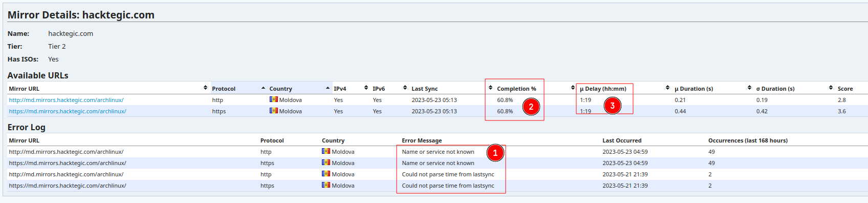This screenshot has width=868, height=203.
Task: Click the 0.44 μ Duration value
Action: pyautogui.click(x=680, y=111)
